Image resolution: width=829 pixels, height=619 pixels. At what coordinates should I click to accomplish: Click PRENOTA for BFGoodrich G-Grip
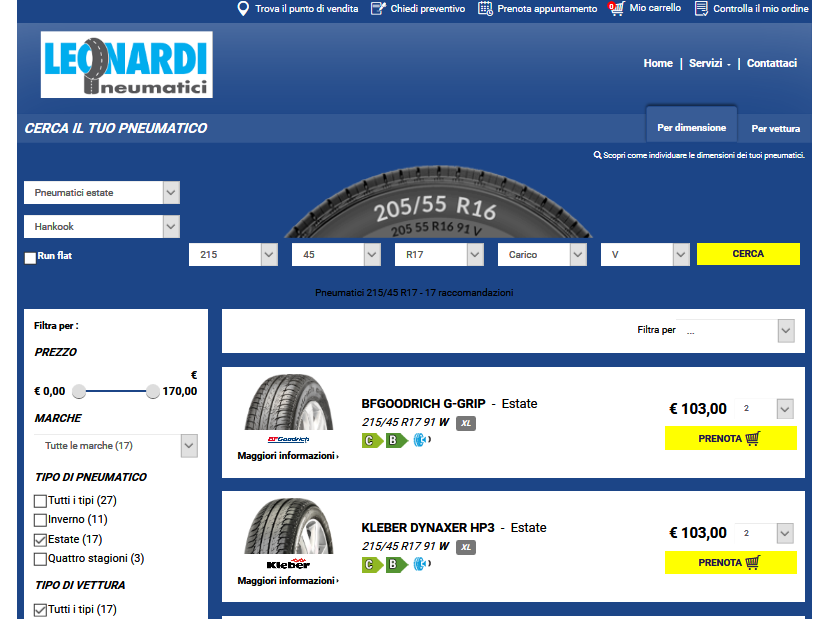pos(731,438)
